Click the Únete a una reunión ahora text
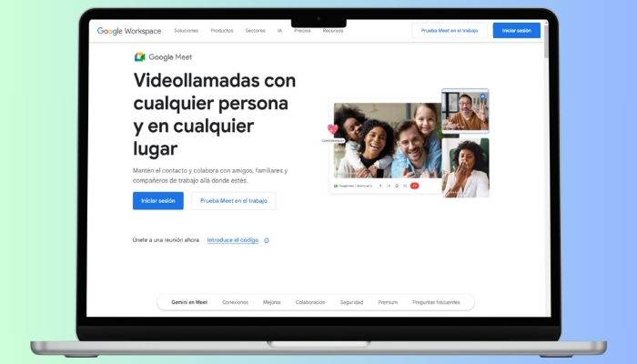 tap(166, 240)
